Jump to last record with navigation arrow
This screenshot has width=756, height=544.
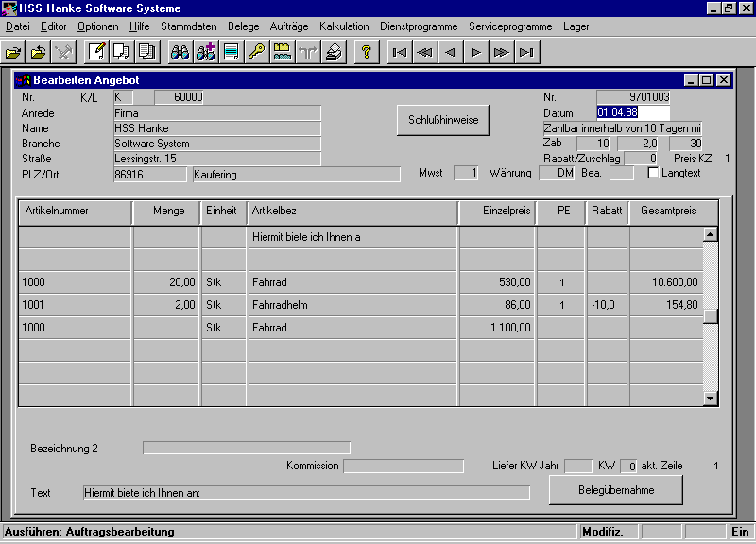(527, 52)
